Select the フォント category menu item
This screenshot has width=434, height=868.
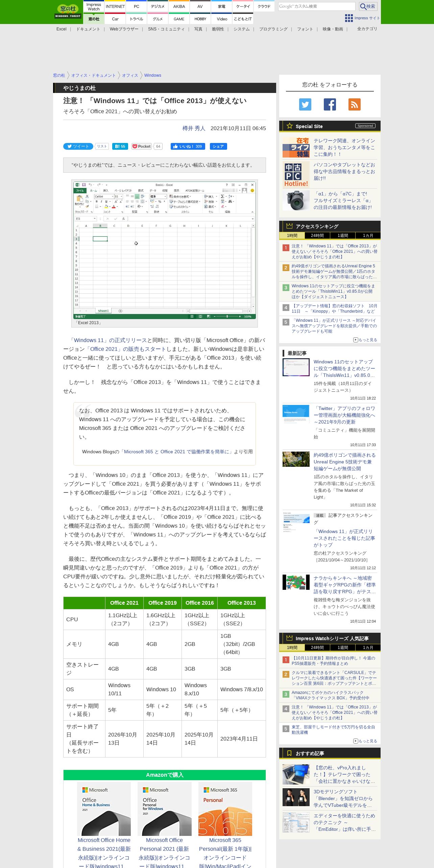click(x=305, y=29)
